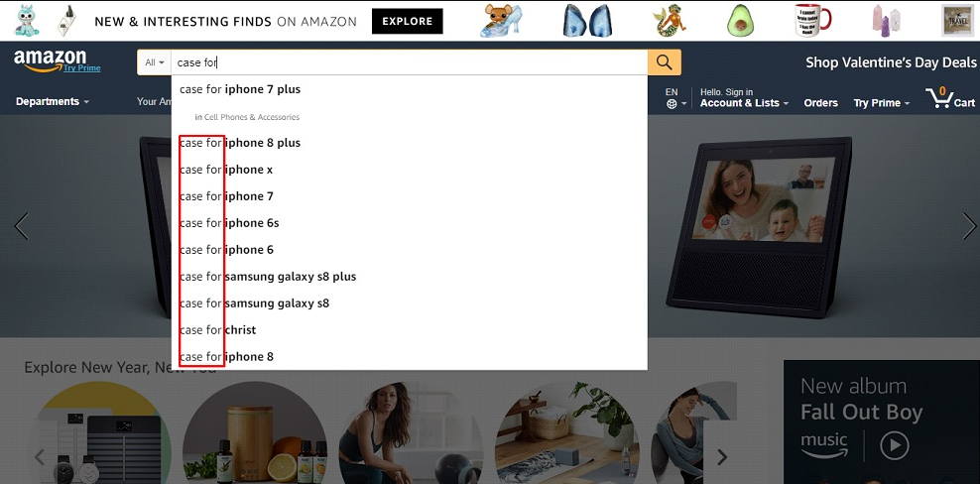Play the Fall Out Boy album
This screenshot has width=980, height=484.
pyautogui.click(x=895, y=446)
